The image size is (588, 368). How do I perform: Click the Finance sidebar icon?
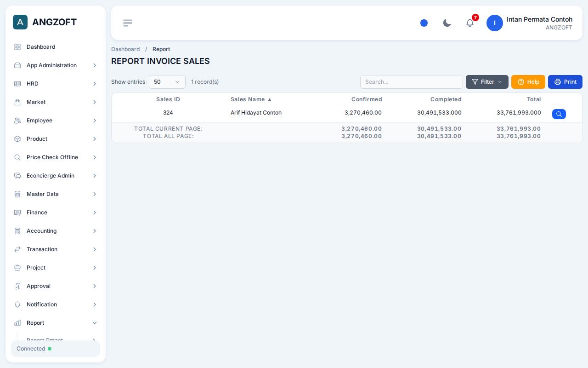tap(17, 213)
